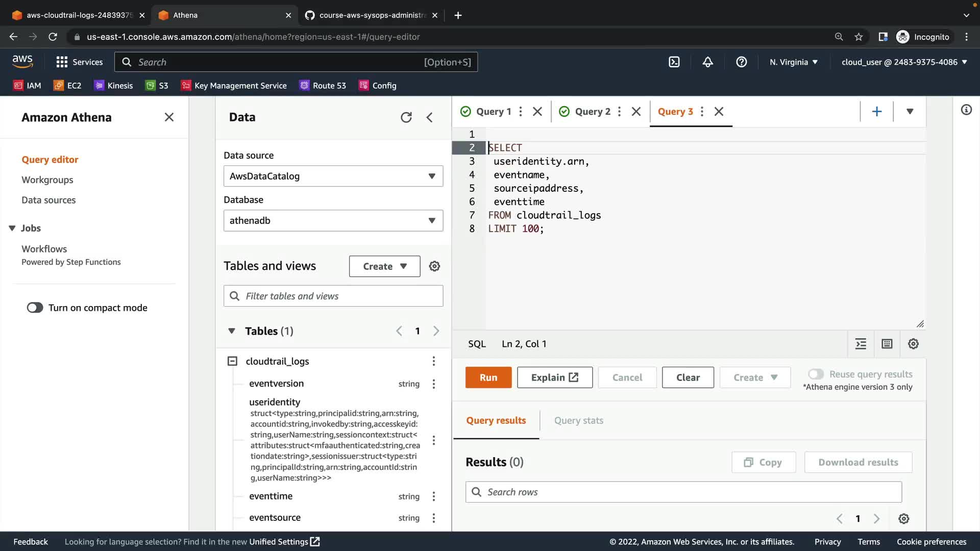980x551 pixels.
Task: Collapse cloudtrail_logs table columns
Action: pos(232,361)
